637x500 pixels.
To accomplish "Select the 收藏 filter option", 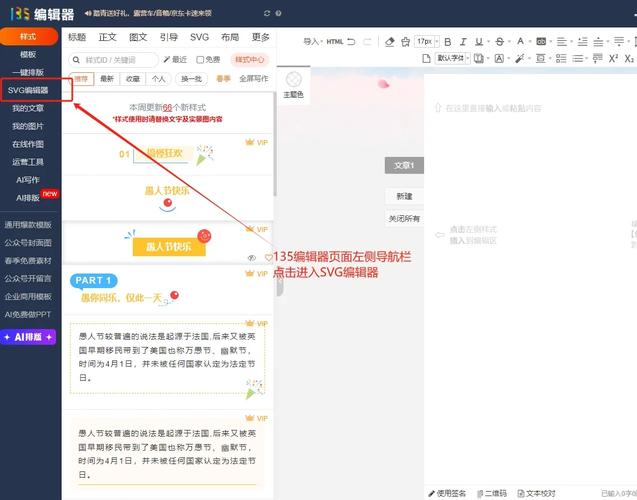I will click(x=133, y=78).
